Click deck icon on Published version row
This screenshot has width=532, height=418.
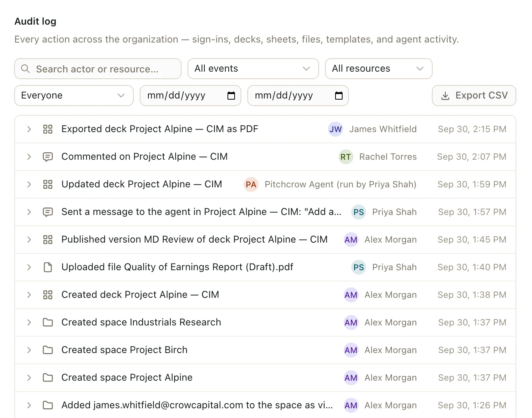[48, 240]
